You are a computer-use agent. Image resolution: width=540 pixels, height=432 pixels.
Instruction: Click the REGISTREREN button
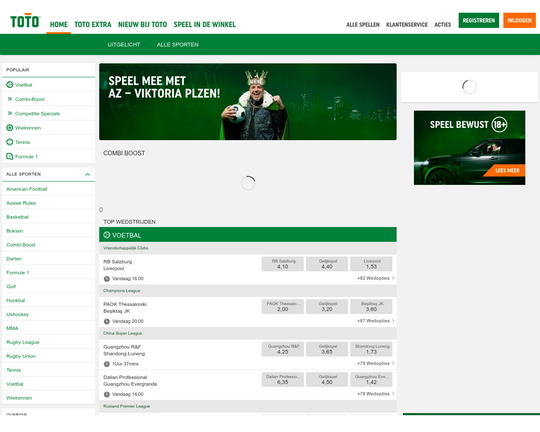click(x=479, y=20)
